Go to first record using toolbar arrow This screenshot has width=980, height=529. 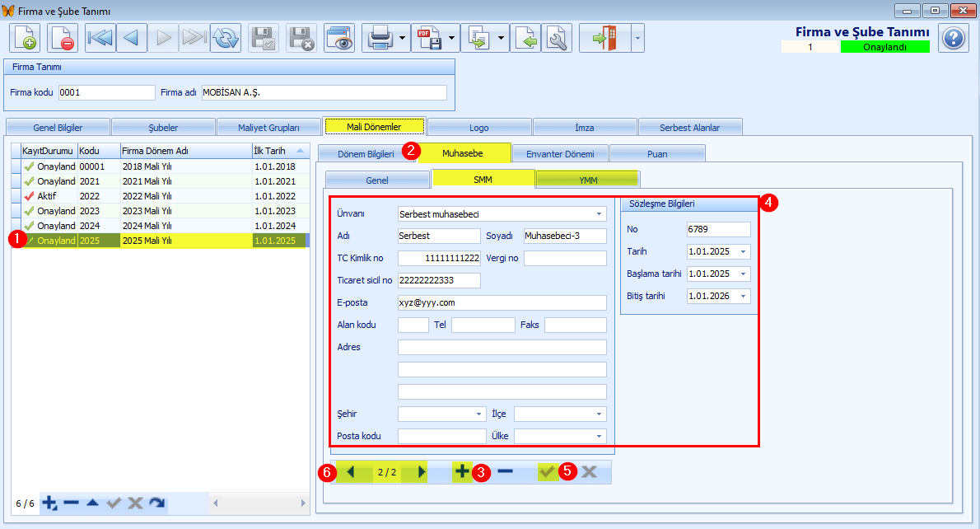coord(100,38)
